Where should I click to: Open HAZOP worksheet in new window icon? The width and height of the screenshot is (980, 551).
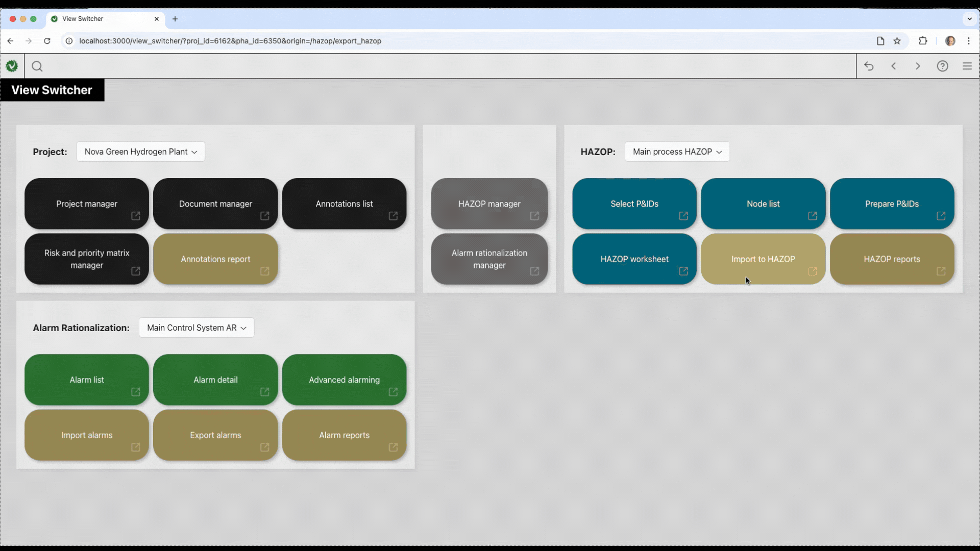point(683,271)
